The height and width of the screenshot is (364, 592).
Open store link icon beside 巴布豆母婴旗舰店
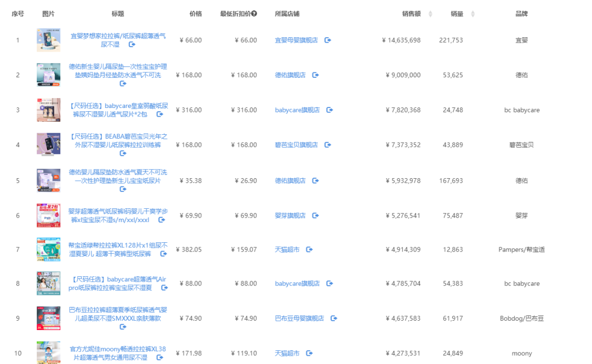[334, 318]
